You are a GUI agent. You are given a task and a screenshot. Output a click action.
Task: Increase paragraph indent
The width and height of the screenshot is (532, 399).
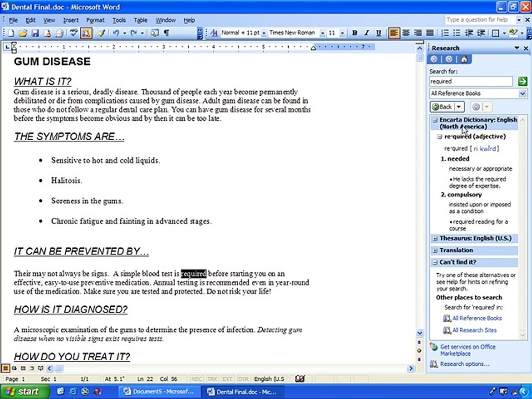[481, 33]
